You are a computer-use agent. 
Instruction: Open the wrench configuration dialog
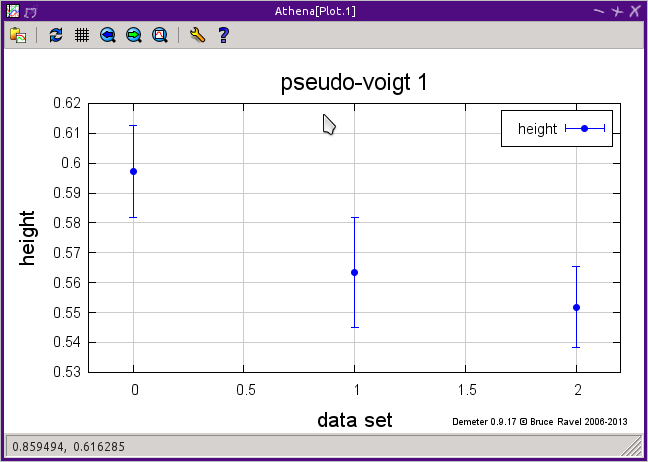[x=198, y=35]
